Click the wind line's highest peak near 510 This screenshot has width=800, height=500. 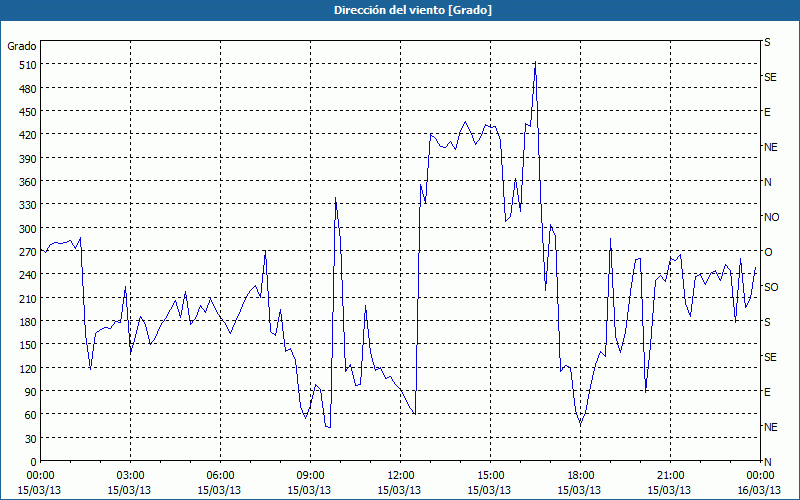point(535,63)
